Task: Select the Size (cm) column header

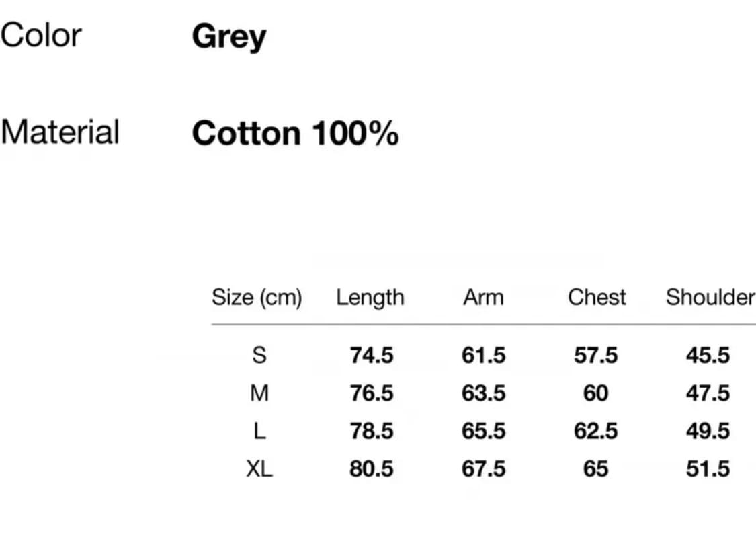Action: click(257, 297)
